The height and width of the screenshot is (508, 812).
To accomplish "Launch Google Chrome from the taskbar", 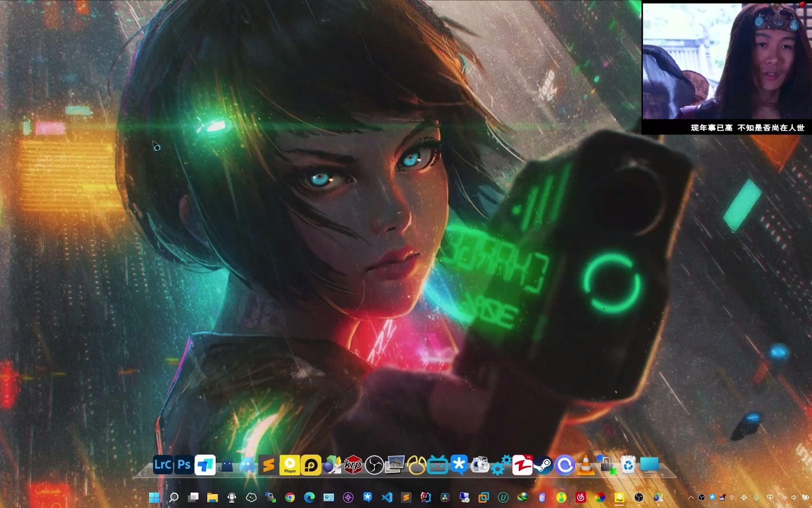I will [290, 498].
